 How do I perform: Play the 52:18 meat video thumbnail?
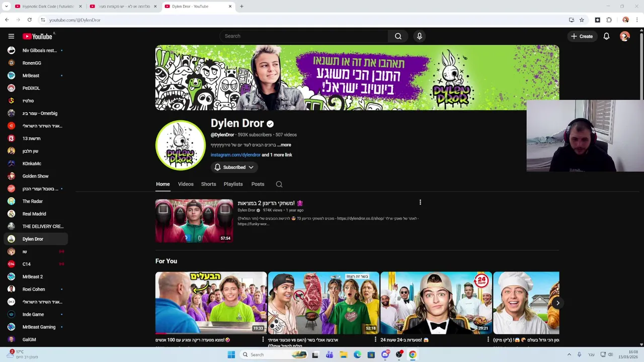click(324, 303)
